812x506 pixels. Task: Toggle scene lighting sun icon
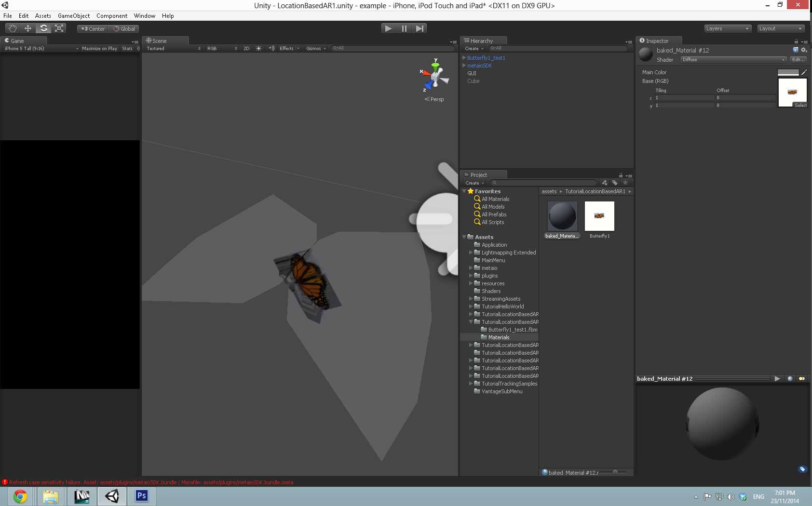(x=258, y=48)
